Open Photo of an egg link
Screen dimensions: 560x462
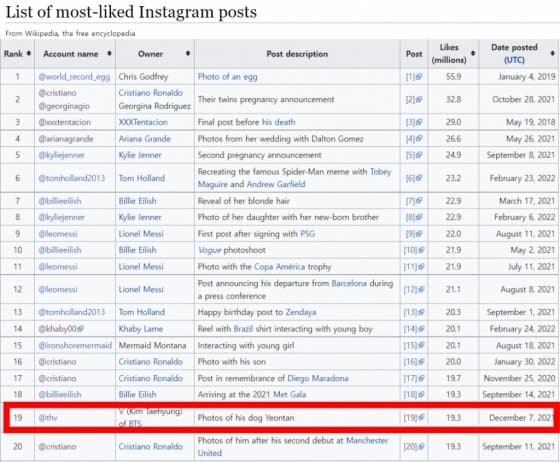228,77
